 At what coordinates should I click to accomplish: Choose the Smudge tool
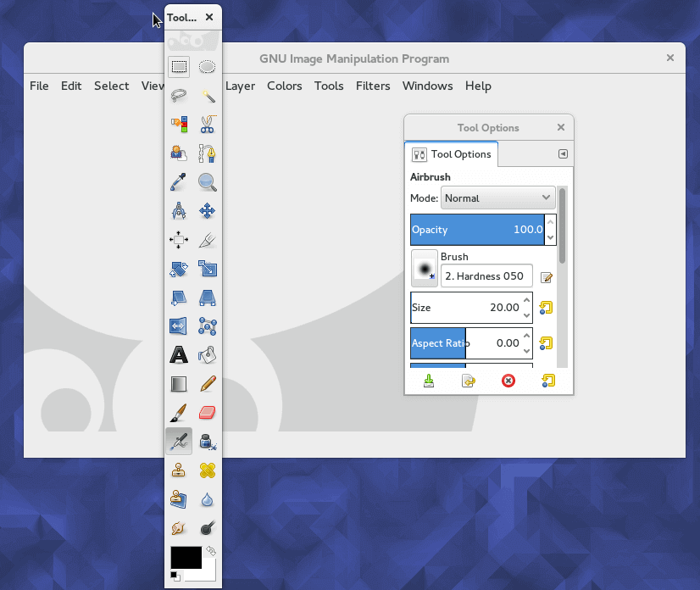coord(179,528)
